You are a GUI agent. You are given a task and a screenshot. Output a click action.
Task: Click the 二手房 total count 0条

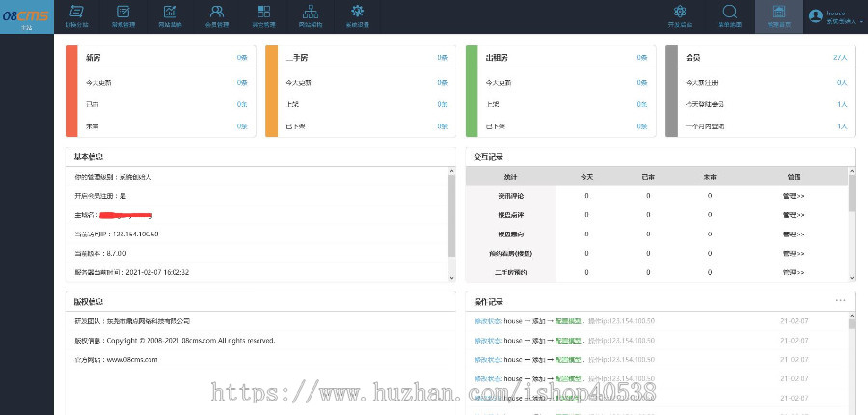[x=442, y=58]
